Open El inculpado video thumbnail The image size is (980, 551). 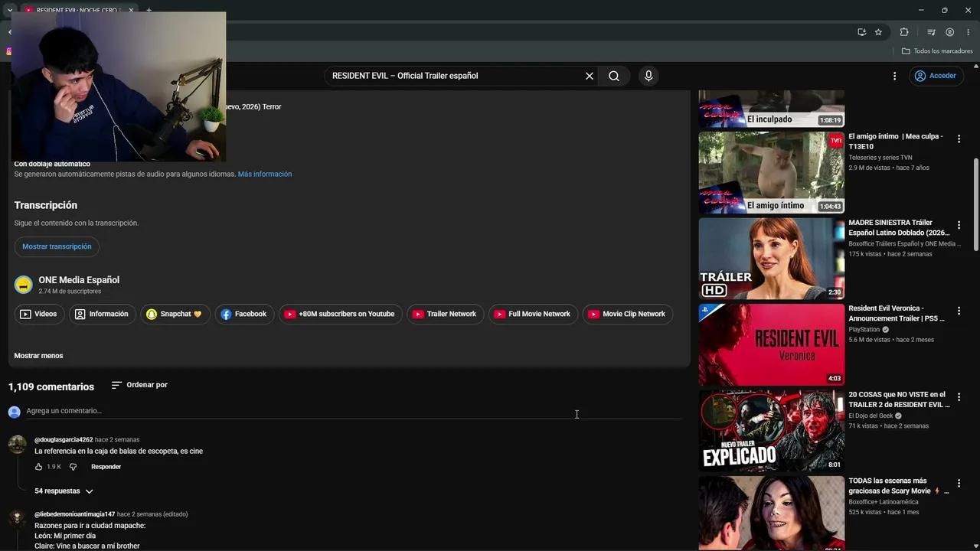(x=771, y=109)
